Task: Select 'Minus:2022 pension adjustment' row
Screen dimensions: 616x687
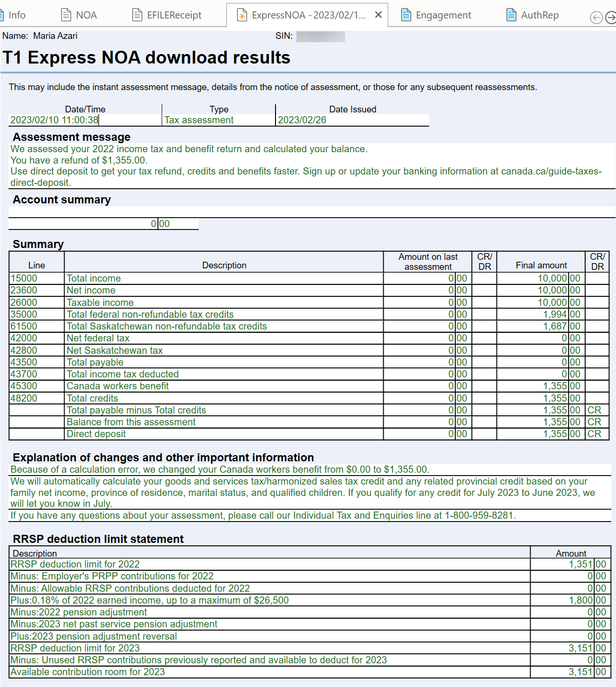Action: point(309,612)
